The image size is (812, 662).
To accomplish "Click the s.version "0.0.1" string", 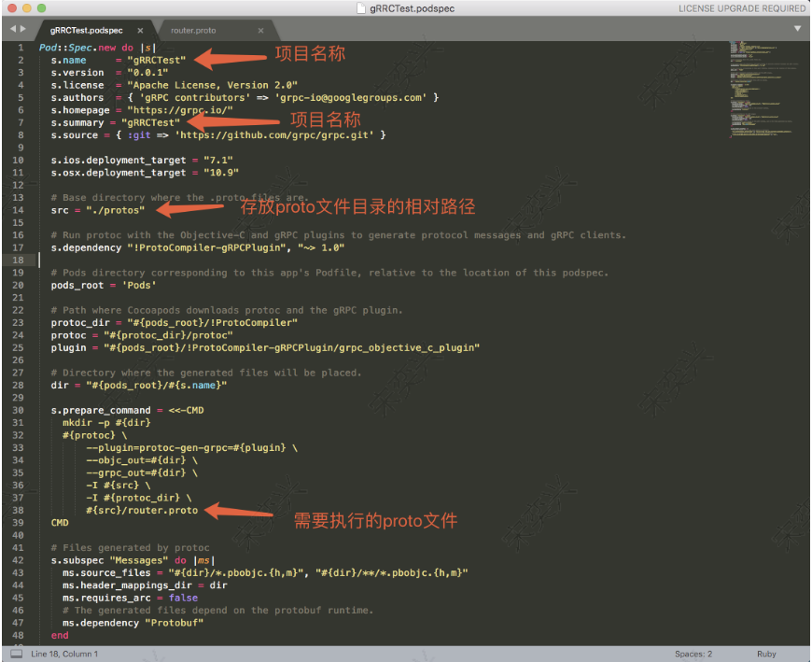I will tap(147, 73).
